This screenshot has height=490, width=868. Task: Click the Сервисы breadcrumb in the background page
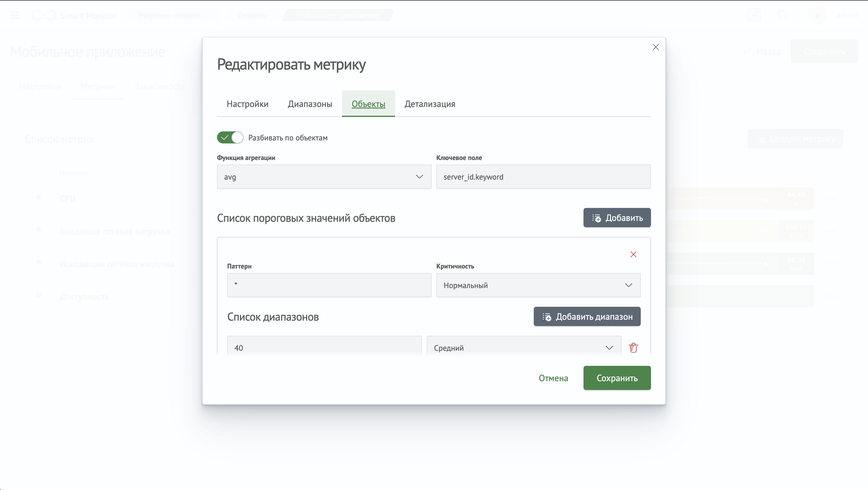pyautogui.click(x=252, y=15)
